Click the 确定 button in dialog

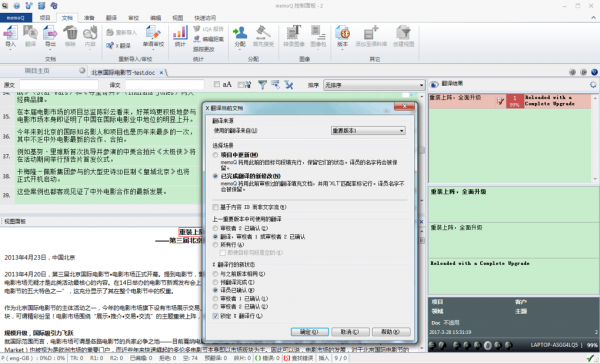tap(310, 332)
